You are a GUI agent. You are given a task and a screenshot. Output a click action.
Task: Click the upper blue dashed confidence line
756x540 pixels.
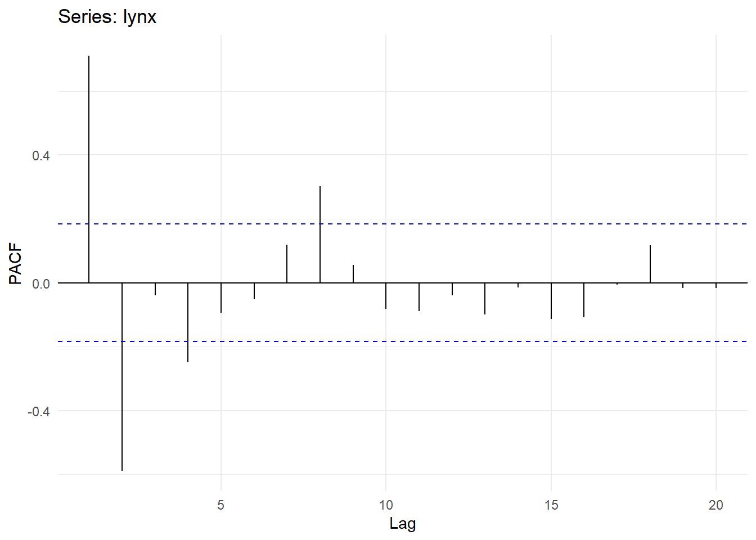coord(450,224)
